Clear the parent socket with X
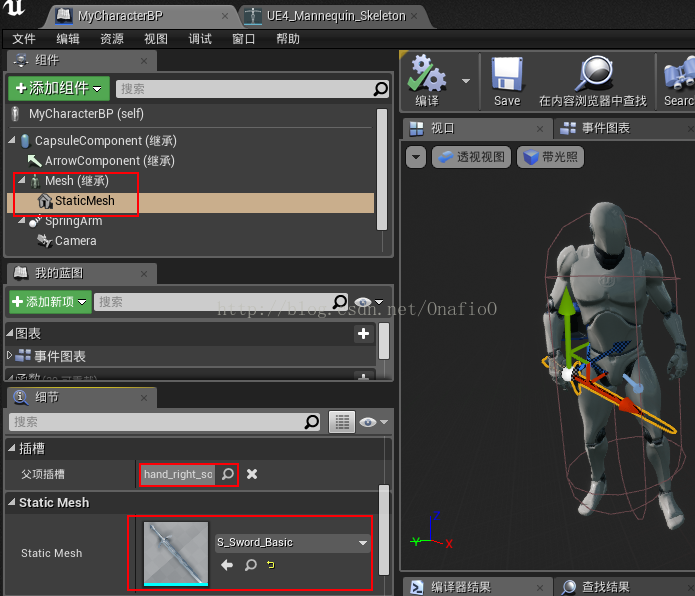 click(252, 474)
